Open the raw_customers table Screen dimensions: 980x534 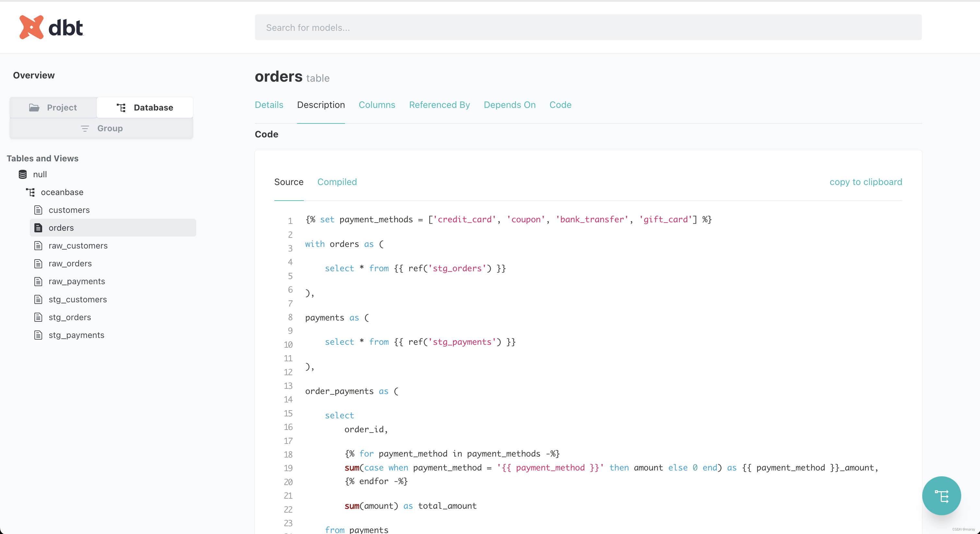tap(78, 246)
